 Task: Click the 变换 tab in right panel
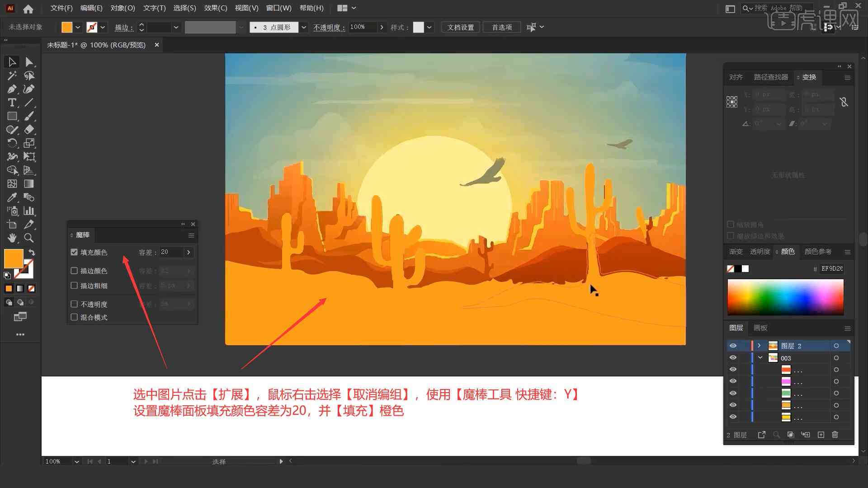[x=809, y=76]
